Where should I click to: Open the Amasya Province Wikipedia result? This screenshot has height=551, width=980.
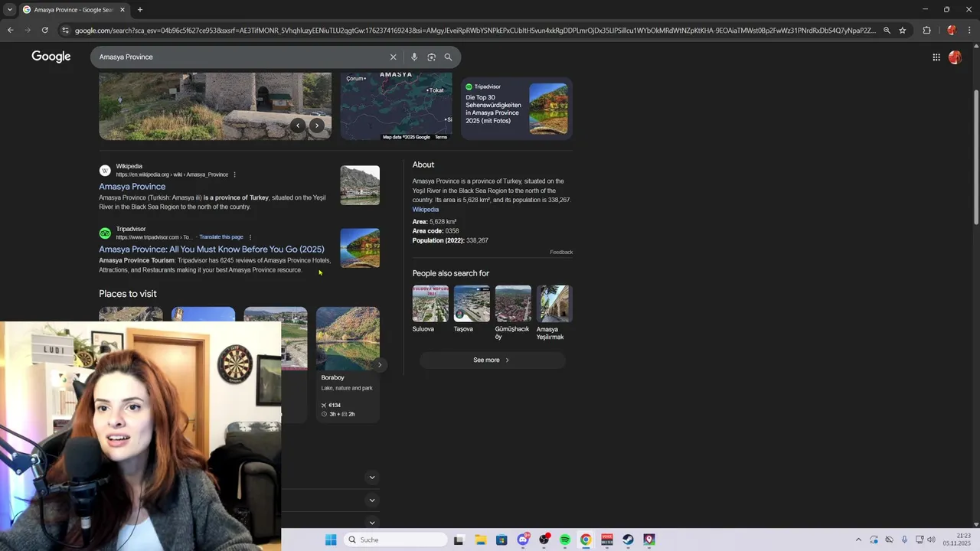[132, 186]
